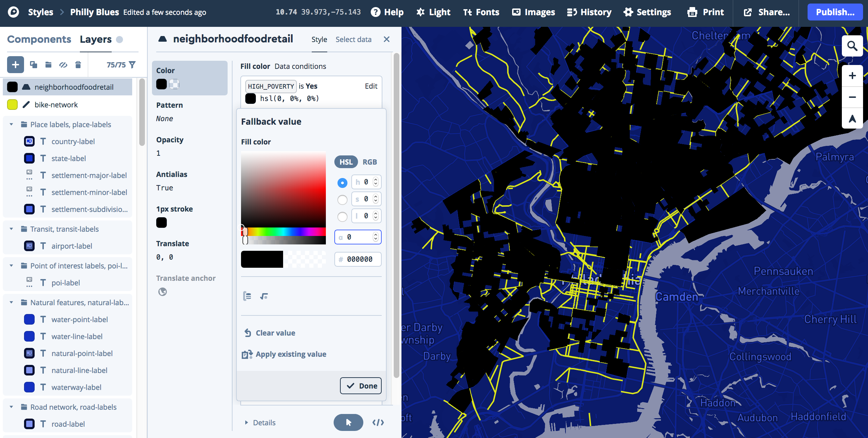Collapse the Transit labels folder
This screenshot has width=868, height=438.
[11, 229]
